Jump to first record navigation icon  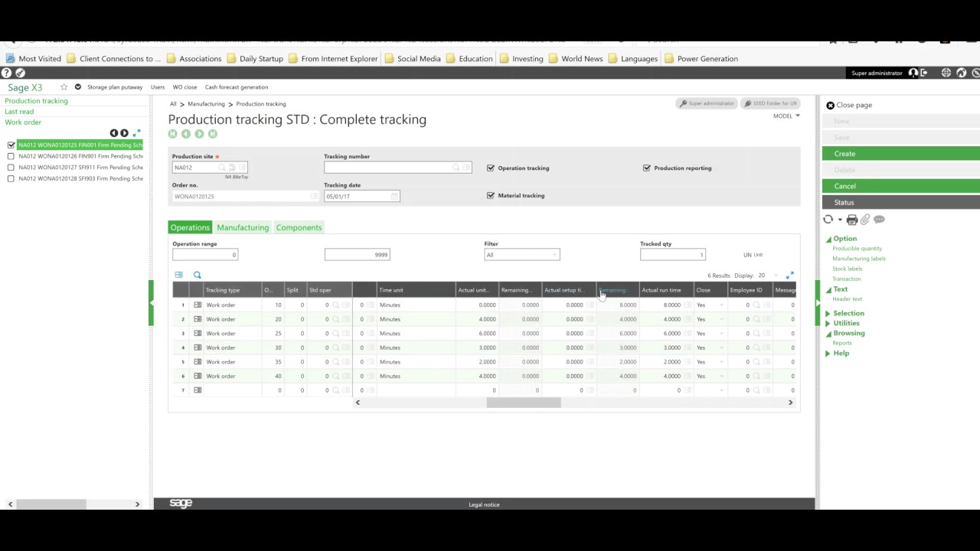click(x=173, y=134)
